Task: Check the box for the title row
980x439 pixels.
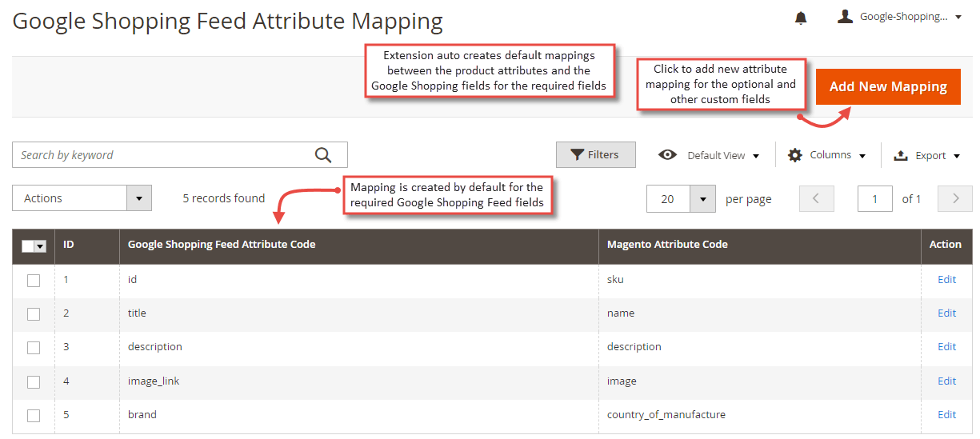Action: (34, 314)
